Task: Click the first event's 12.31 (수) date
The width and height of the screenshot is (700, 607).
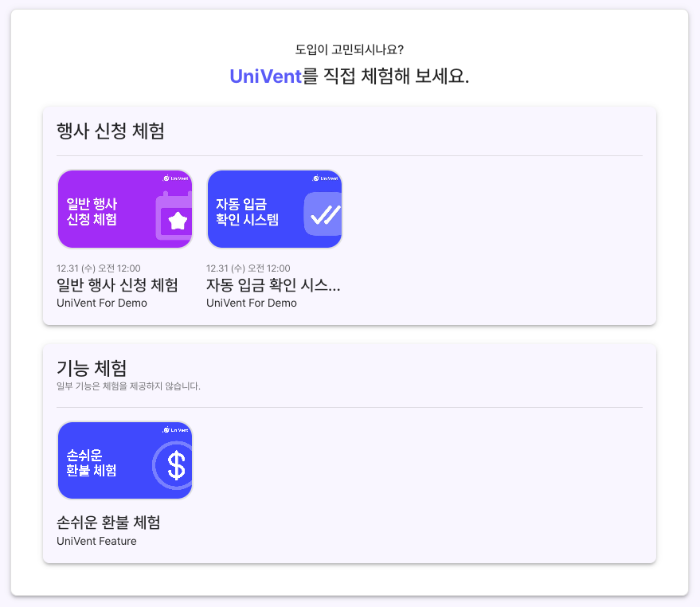Action: (x=76, y=268)
